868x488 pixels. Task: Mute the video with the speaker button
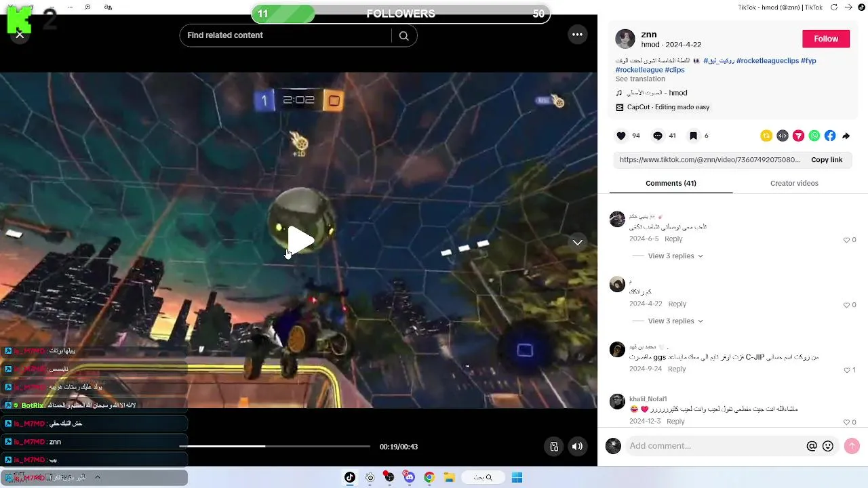tap(577, 447)
